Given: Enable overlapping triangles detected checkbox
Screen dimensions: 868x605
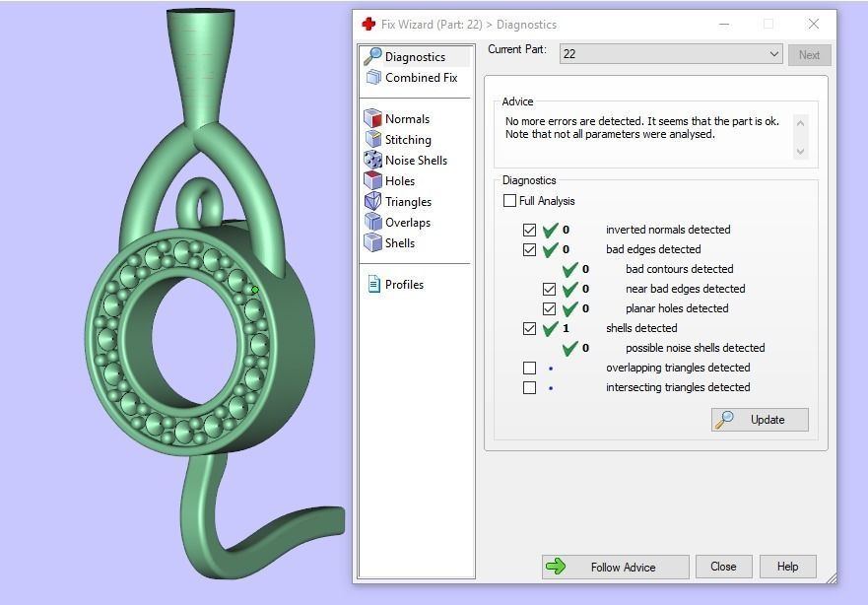Looking at the screenshot, I should [529, 369].
